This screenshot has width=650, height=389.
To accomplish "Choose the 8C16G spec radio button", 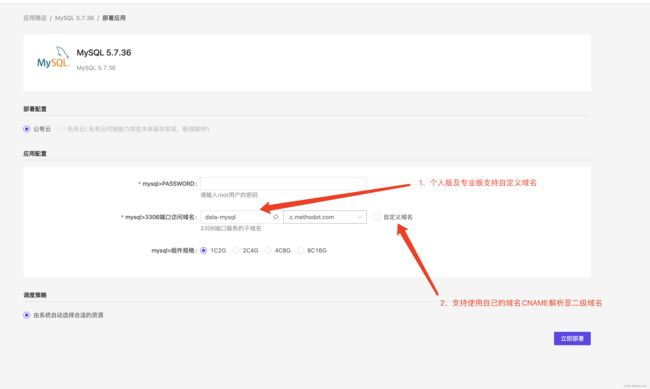I will pyautogui.click(x=301, y=250).
